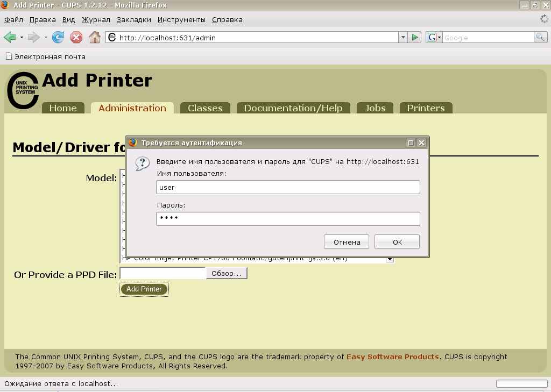Screen dimensions: 551x392
Task: Open the Электронная почта bookmark
Action: [x=45, y=56]
